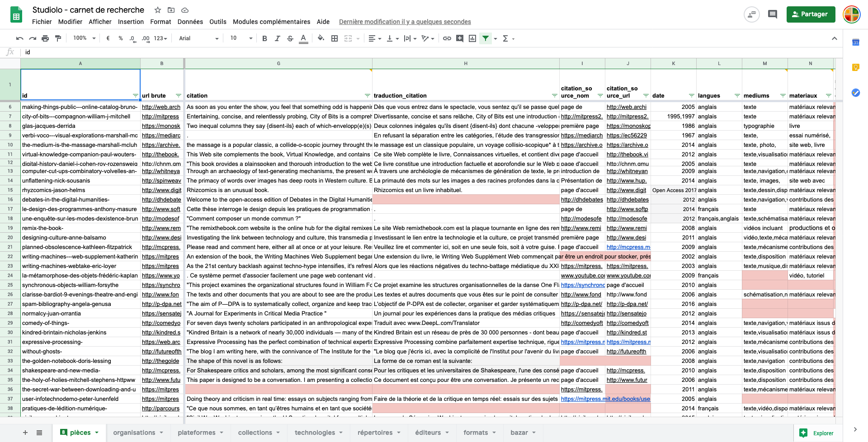Image resolution: width=868 pixels, height=442 pixels.
Task: Format as currency with euro icon
Action: click(108, 38)
